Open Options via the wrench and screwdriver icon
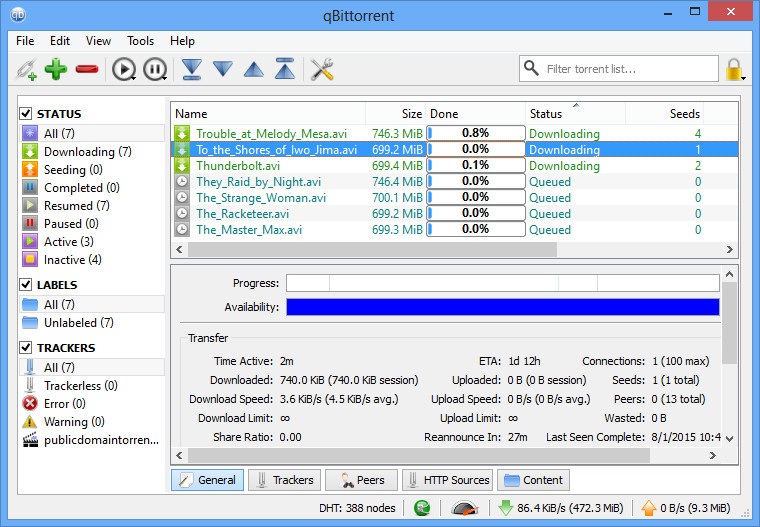Viewport: 760px width, 527px height. tap(321, 70)
